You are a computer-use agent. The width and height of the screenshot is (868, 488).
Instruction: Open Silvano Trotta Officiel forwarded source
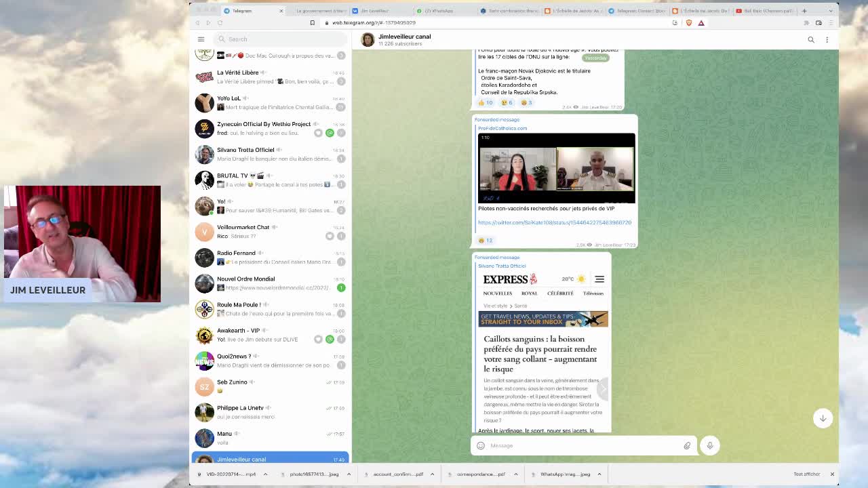coord(502,266)
